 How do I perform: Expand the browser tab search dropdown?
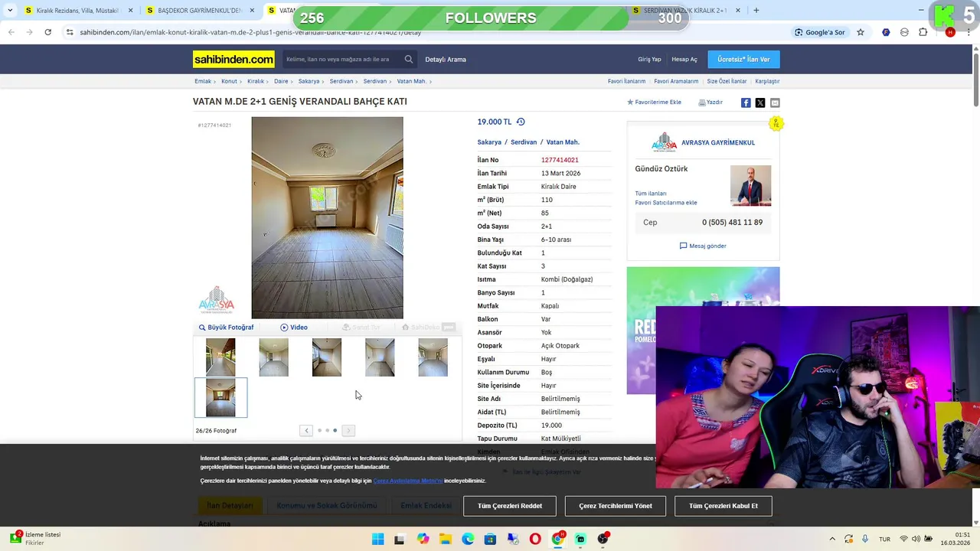pyautogui.click(x=10, y=10)
